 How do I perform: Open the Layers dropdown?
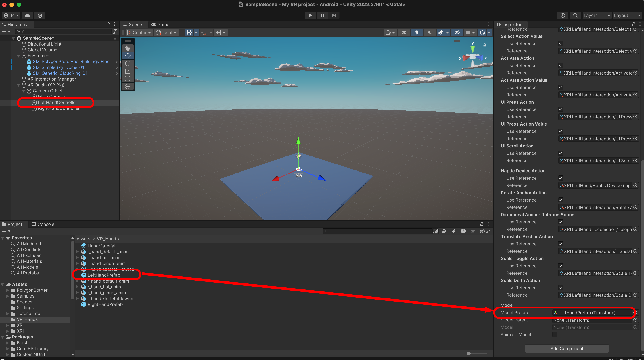pos(596,15)
